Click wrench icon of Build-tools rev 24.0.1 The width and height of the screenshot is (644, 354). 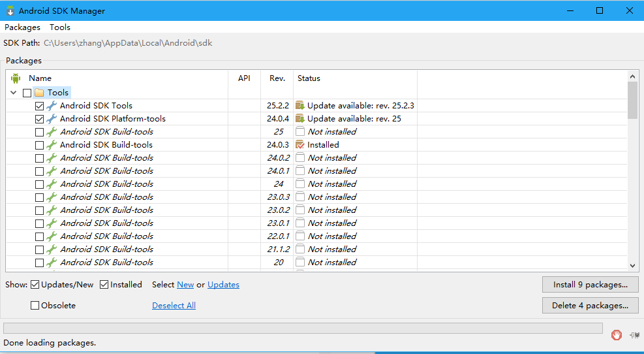pyautogui.click(x=52, y=171)
